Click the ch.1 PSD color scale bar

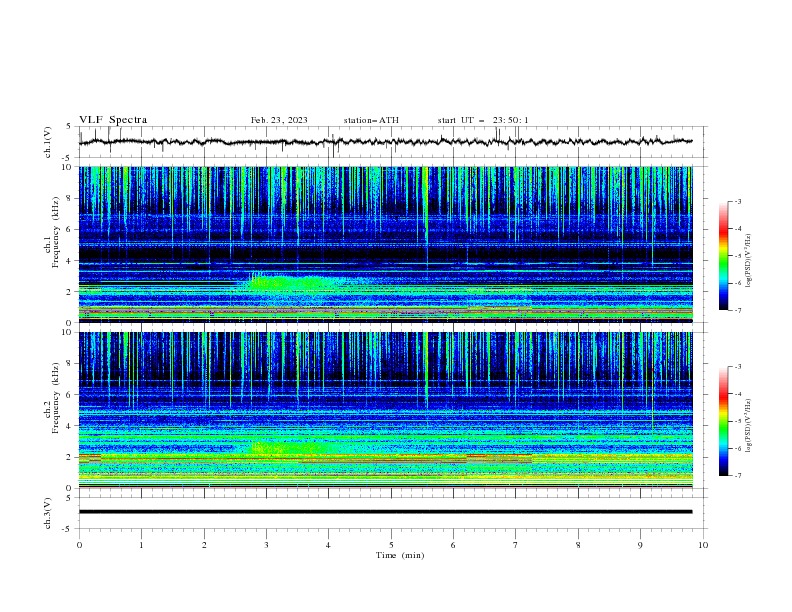[723, 256]
